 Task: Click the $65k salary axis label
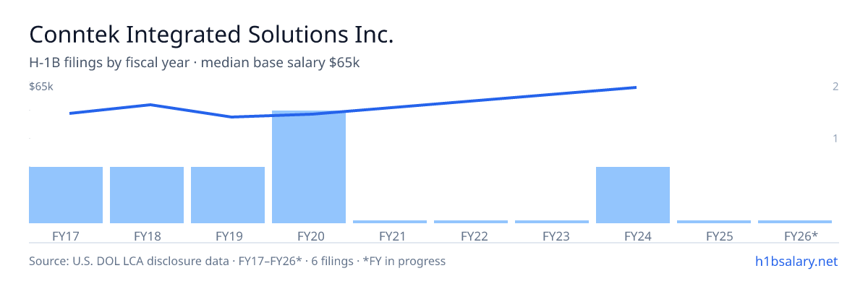(x=41, y=87)
